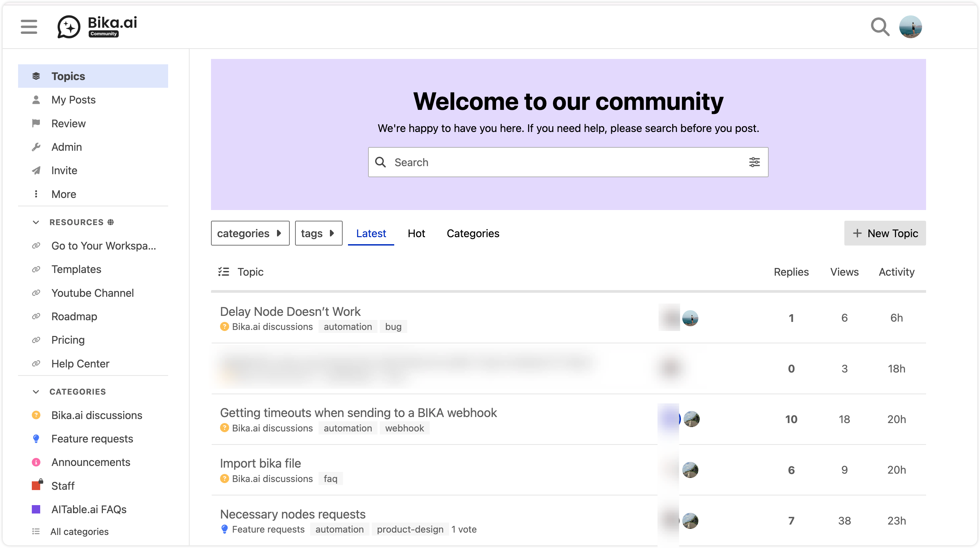The width and height of the screenshot is (980, 548).
Task: Sort topics by Views column
Action: point(844,272)
